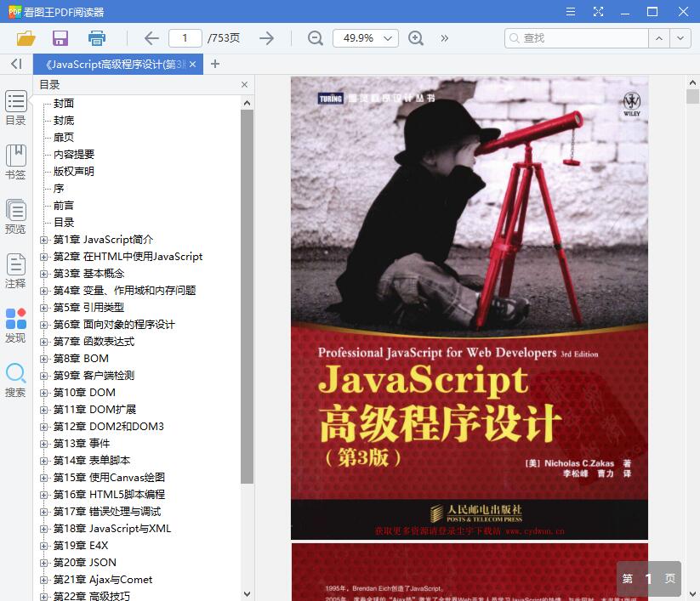700x601 pixels.
Task: Jump to 扉页 in the outline
Action: (x=64, y=138)
